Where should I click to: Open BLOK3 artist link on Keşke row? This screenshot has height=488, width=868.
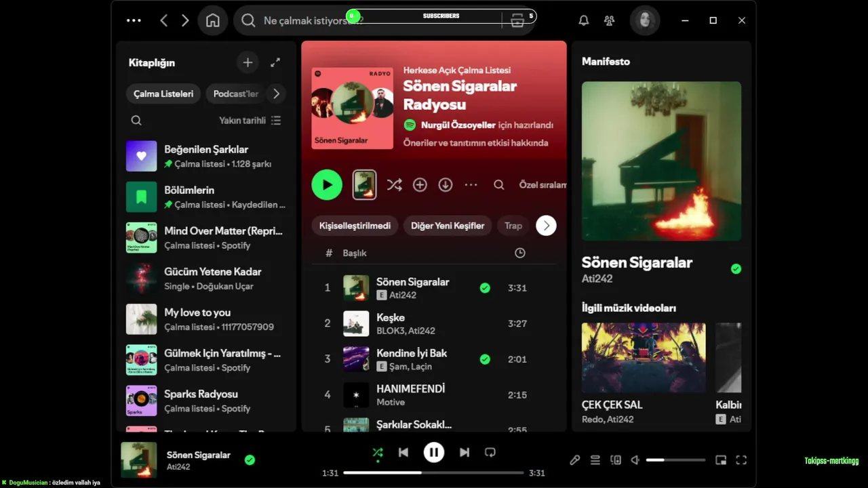[x=390, y=331]
